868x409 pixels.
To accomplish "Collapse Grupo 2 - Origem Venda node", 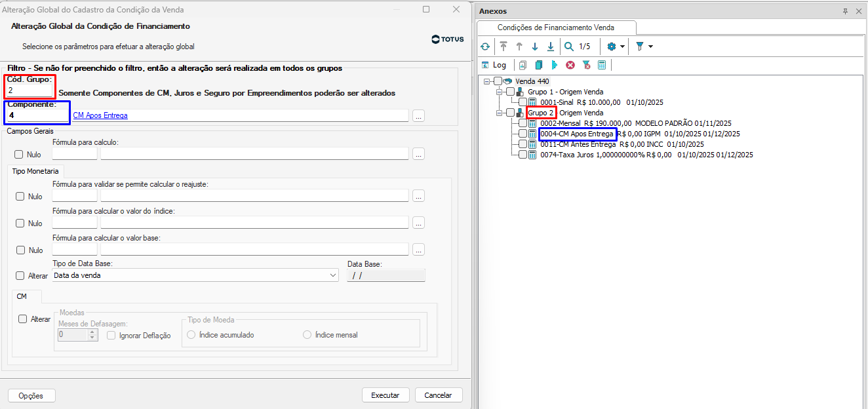I will pos(500,113).
